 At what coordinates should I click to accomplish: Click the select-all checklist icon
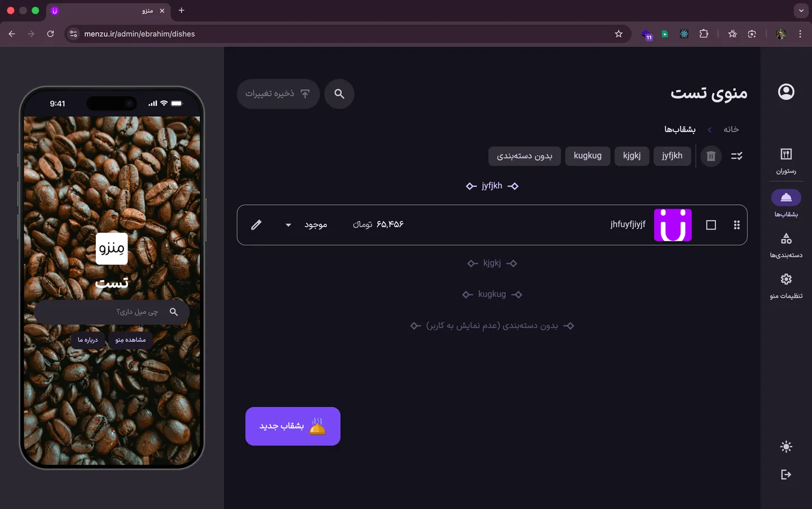(736, 156)
